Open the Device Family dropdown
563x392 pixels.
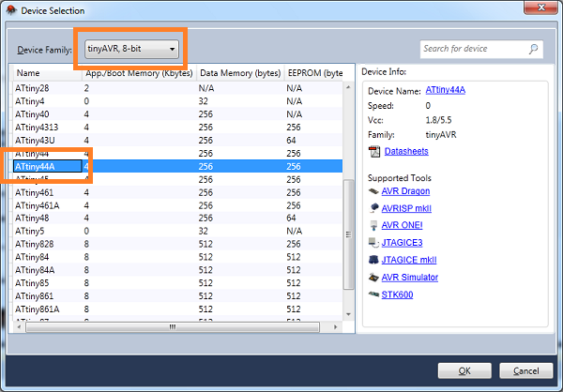pyautogui.click(x=131, y=49)
